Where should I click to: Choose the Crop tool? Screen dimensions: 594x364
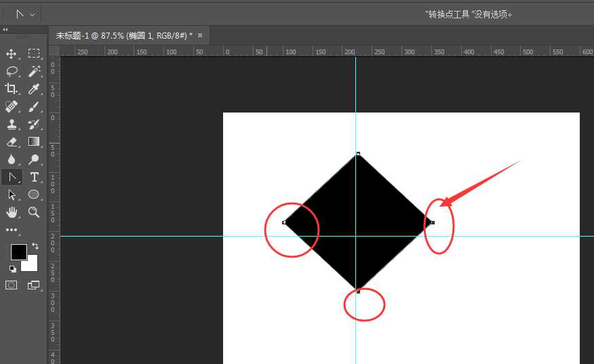click(x=12, y=89)
